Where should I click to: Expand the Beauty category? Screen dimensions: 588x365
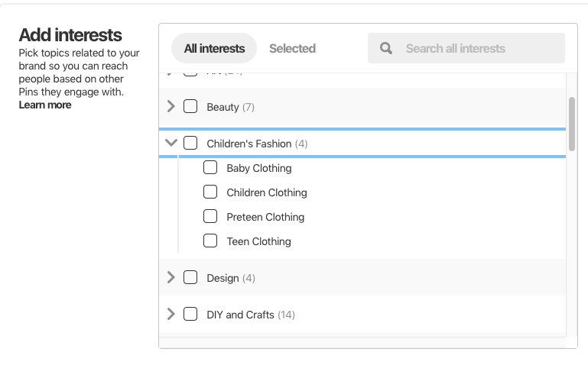pos(171,106)
